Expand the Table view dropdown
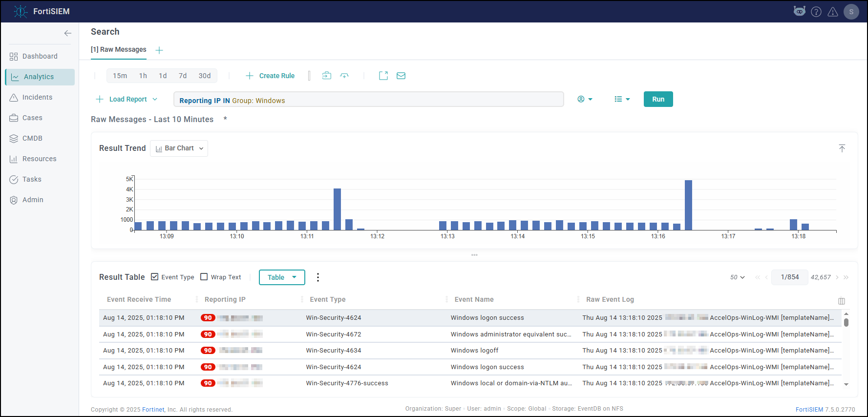Image resolution: width=868 pixels, height=417 pixels. (282, 277)
